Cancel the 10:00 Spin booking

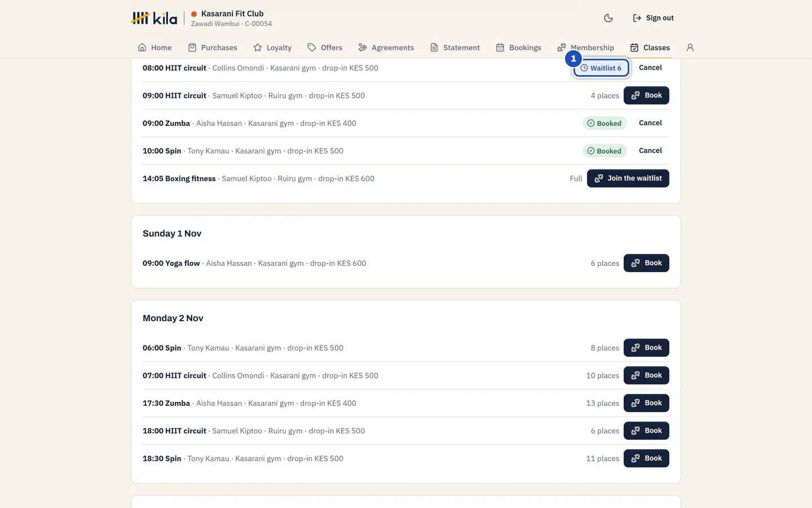click(x=650, y=151)
